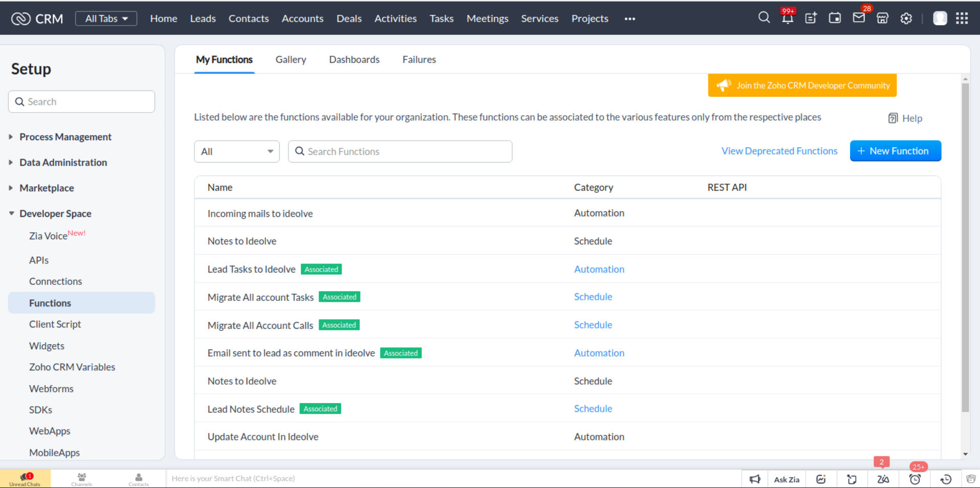Viewport: 980px width, 488px height.
Task: Switch to the Failures tab
Action: point(419,60)
